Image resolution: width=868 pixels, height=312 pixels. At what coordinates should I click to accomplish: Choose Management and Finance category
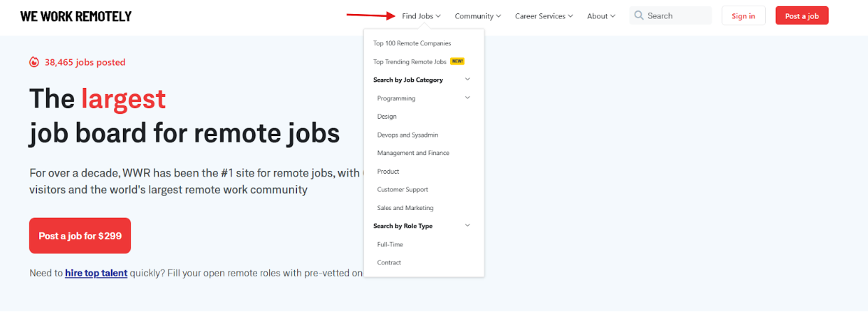[x=413, y=153]
